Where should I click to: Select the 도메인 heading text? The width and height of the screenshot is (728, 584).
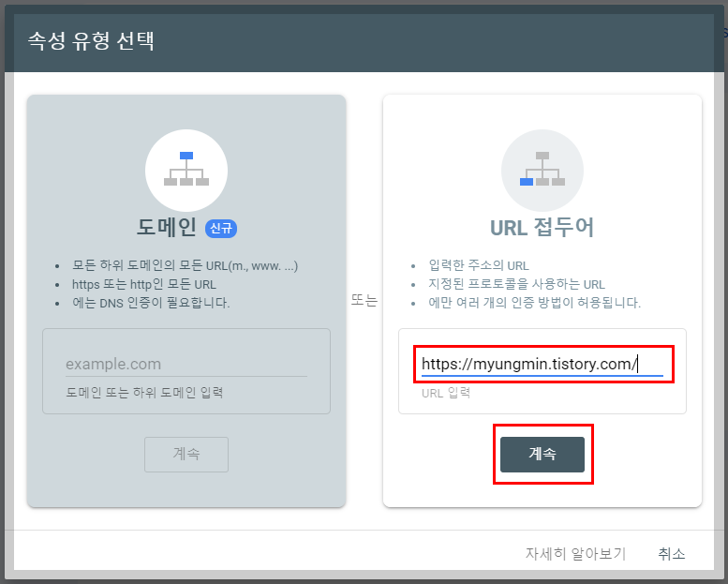click(x=167, y=228)
